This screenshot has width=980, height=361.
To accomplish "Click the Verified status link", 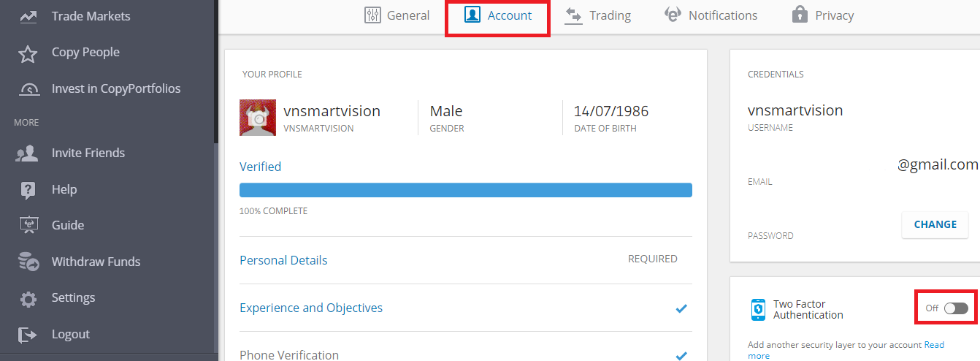I will (x=260, y=167).
